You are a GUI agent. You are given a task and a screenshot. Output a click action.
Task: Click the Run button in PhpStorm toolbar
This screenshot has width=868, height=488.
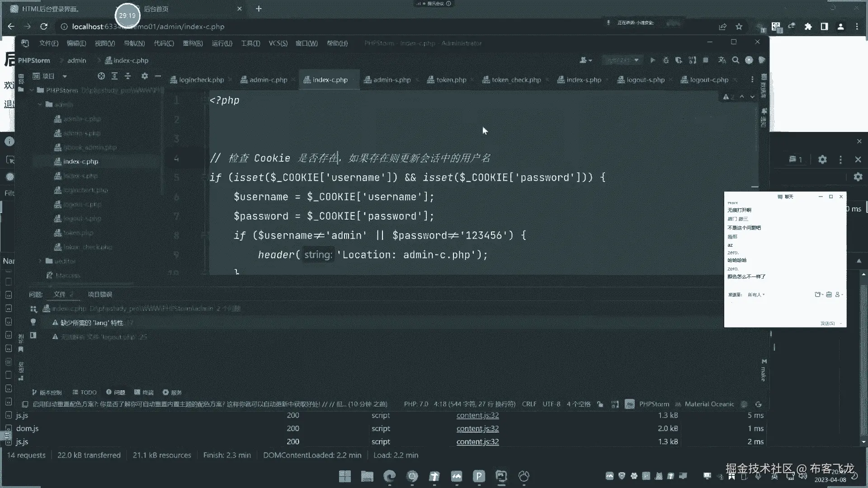[x=652, y=60]
